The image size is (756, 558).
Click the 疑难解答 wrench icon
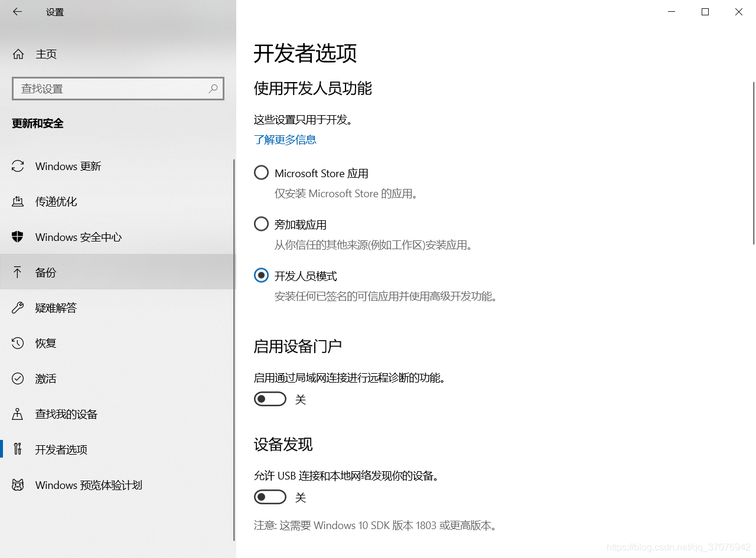(18, 308)
